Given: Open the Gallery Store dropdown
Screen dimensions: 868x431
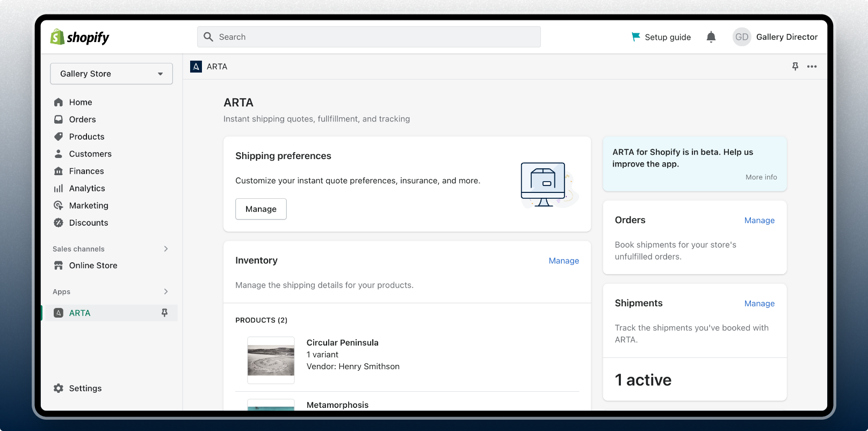Looking at the screenshot, I should (111, 74).
